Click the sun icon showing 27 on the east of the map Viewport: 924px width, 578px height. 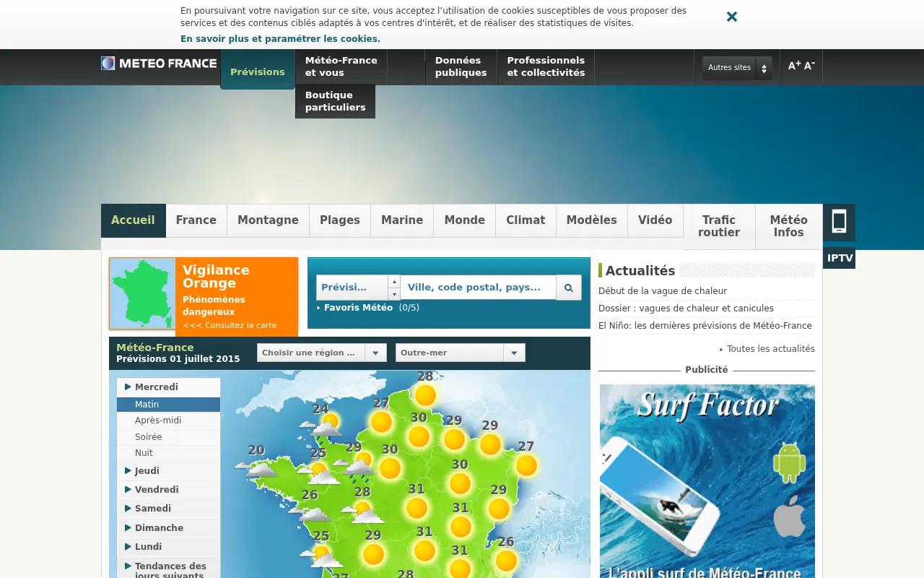point(526,465)
